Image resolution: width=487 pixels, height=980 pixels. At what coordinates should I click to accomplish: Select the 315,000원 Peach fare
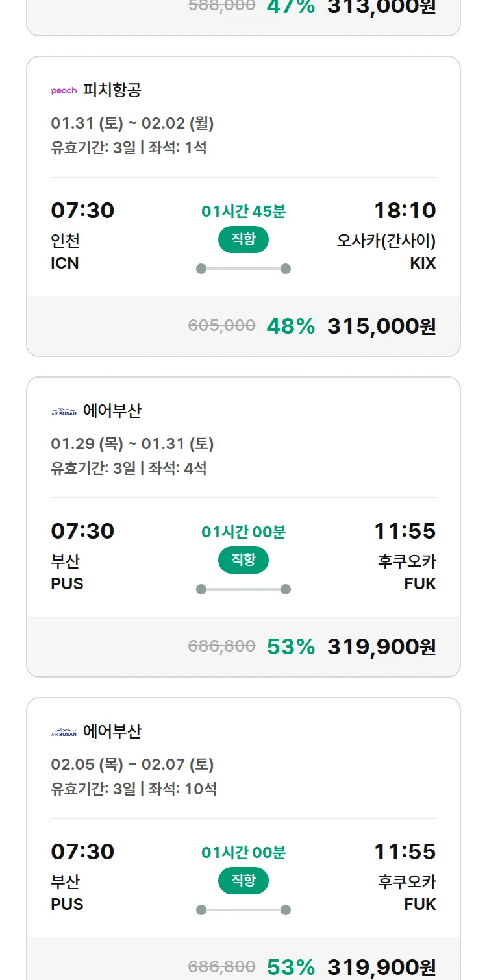point(381,326)
